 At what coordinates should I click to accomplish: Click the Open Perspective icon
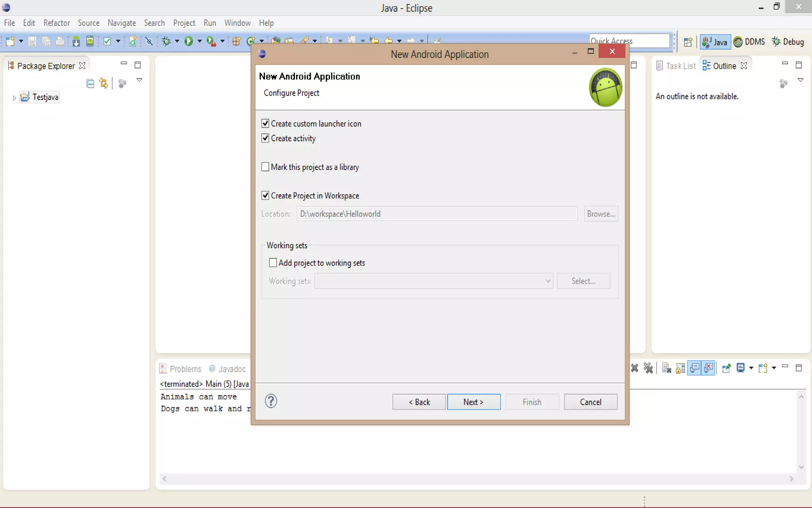(688, 42)
